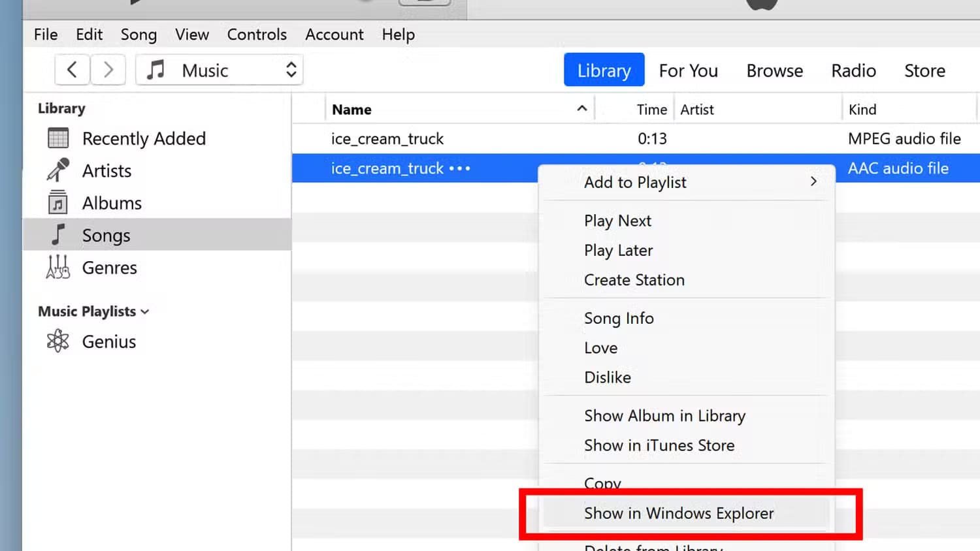980x551 pixels.
Task: Expand the Add to Playlist submenu arrow
Action: coord(813,181)
